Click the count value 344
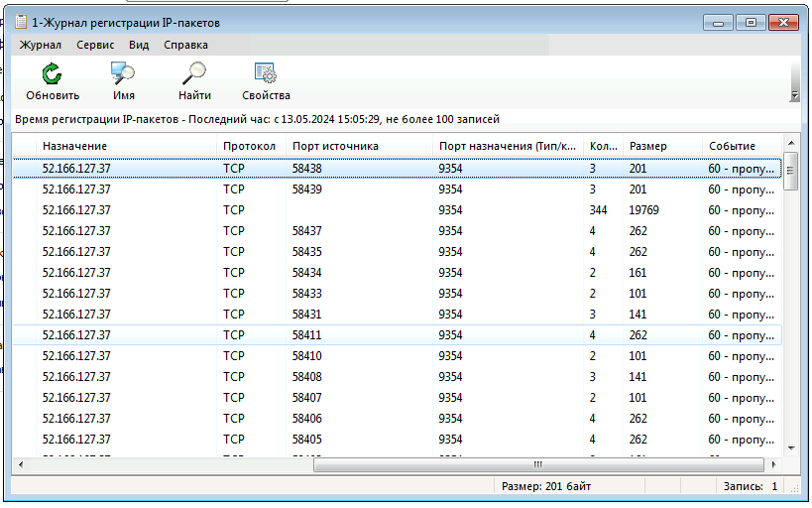Image resolution: width=812 pixels, height=508 pixels. 598,210
